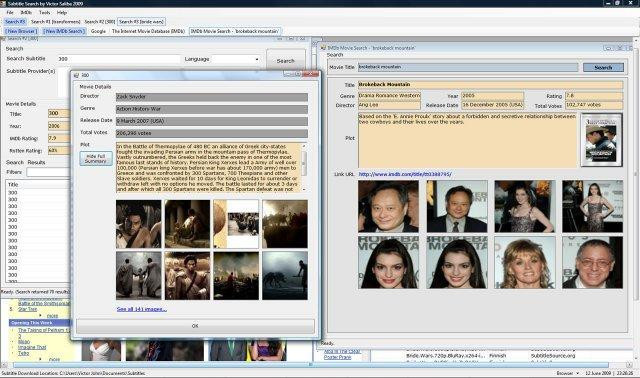Click Search button in subtitle search window

tap(285, 61)
